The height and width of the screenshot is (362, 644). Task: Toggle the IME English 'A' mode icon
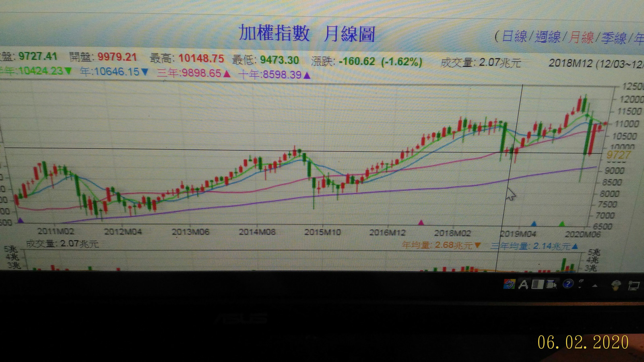pos(523,284)
